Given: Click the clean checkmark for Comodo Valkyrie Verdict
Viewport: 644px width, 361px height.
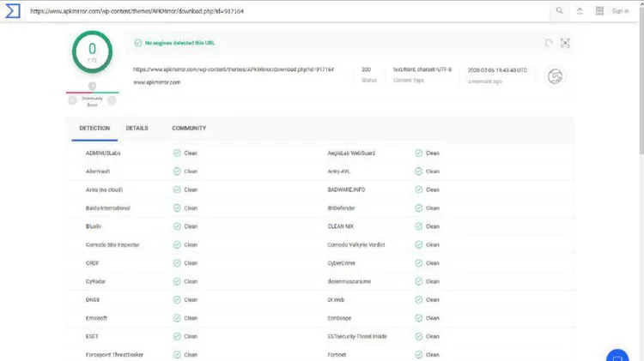Looking at the screenshot, I should (x=418, y=244).
